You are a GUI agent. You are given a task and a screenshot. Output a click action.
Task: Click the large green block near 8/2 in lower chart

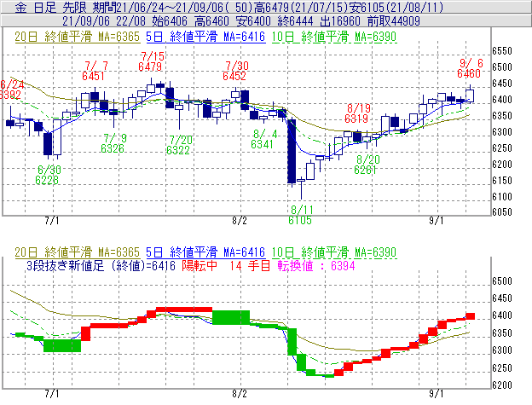pos(231,317)
